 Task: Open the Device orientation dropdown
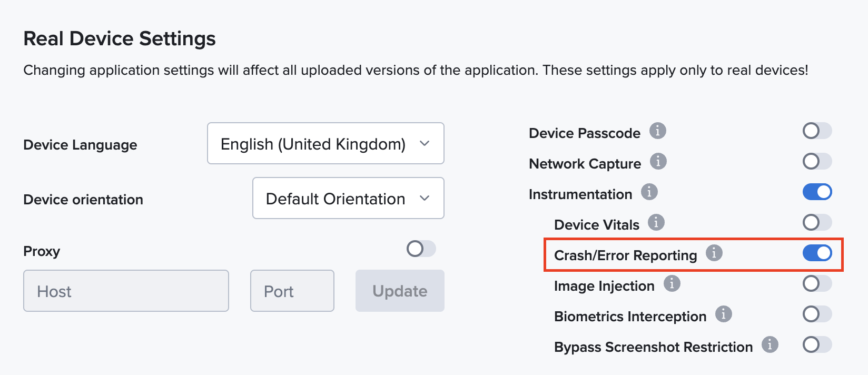tap(348, 198)
